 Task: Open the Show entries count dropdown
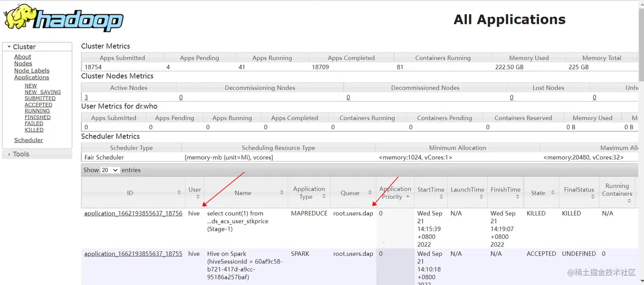pyautogui.click(x=110, y=170)
